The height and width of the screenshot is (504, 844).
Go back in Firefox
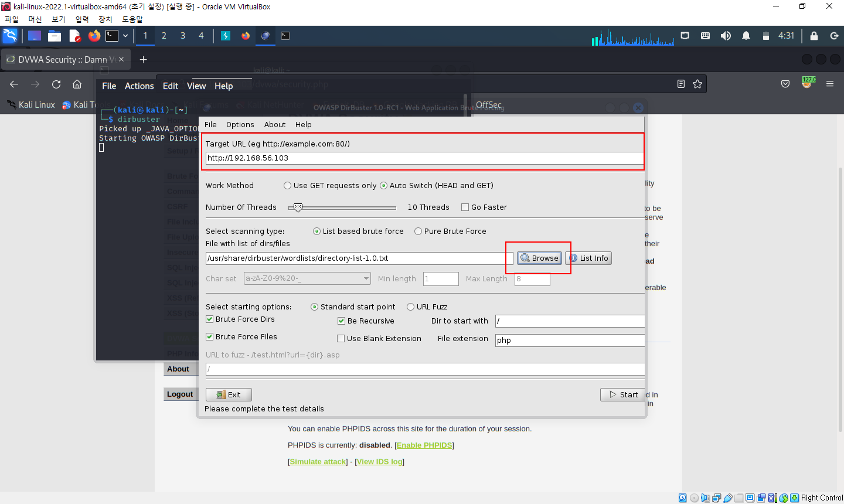point(14,84)
